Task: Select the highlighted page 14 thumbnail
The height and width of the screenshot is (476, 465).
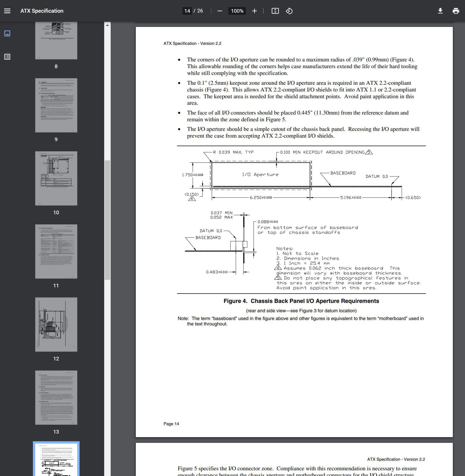Action: click(x=56, y=459)
